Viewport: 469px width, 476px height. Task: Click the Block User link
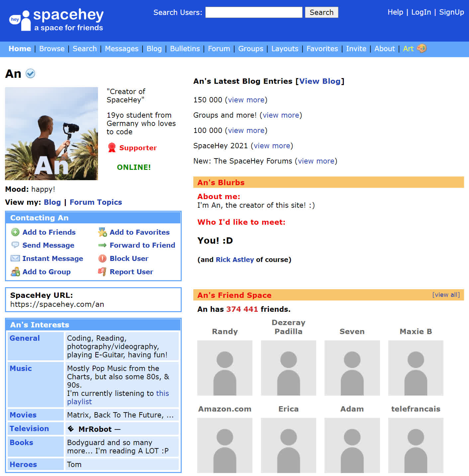point(129,258)
